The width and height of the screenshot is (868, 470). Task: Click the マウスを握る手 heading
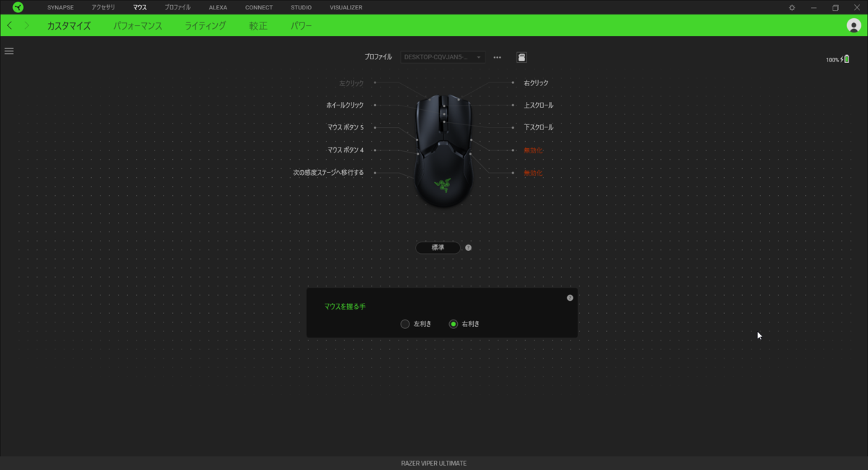[x=345, y=307]
